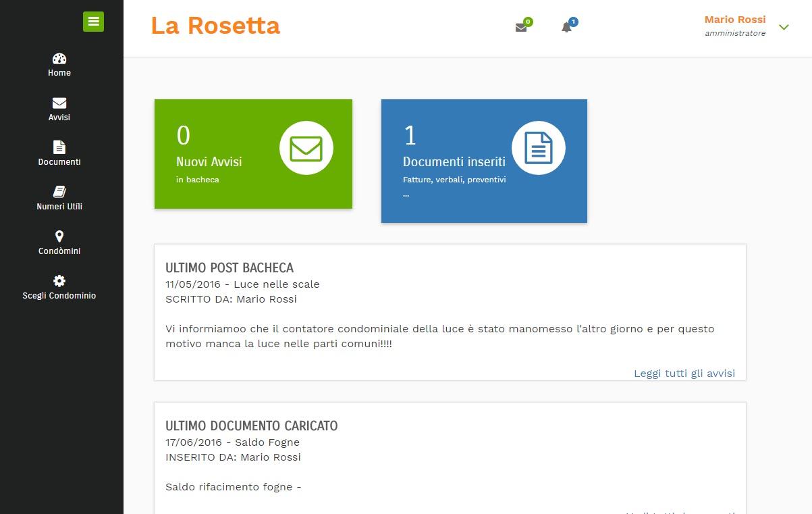Open the notifications bell icon

tap(566, 28)
